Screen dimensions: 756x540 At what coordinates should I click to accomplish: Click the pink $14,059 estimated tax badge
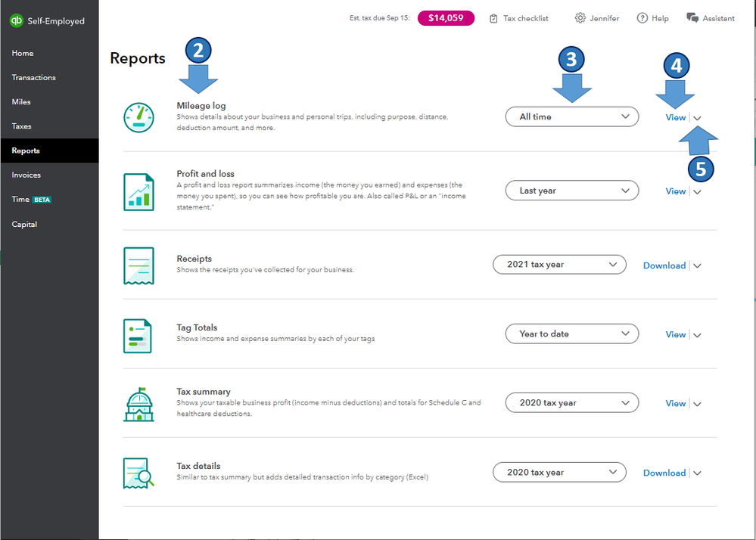[x=446, y=18]
